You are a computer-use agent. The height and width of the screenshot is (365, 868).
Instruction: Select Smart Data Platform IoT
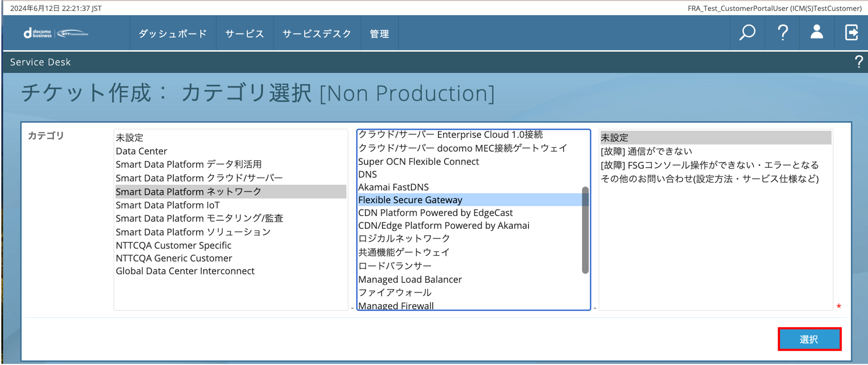(231, 205)
